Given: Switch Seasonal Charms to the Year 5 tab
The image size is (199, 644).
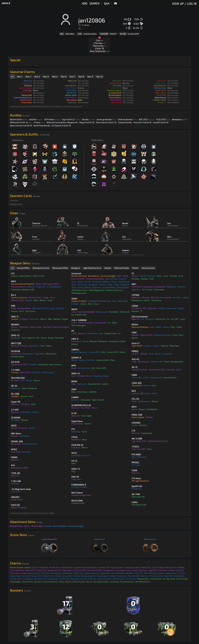Looking at the screenshot, I should tap(55, 77).
